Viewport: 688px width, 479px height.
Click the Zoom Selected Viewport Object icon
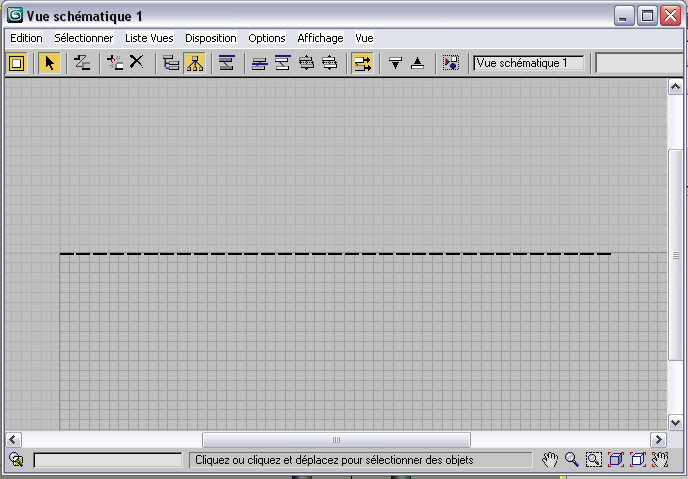click(16, 460)
